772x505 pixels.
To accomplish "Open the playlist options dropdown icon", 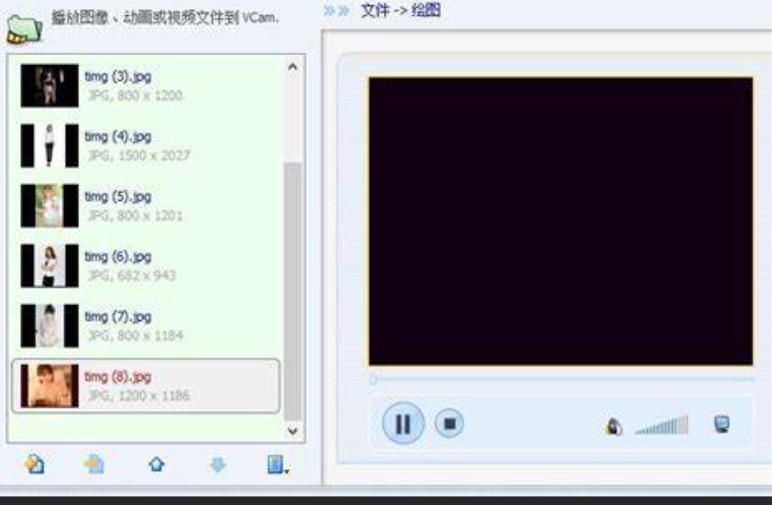I will click(278, 465).
